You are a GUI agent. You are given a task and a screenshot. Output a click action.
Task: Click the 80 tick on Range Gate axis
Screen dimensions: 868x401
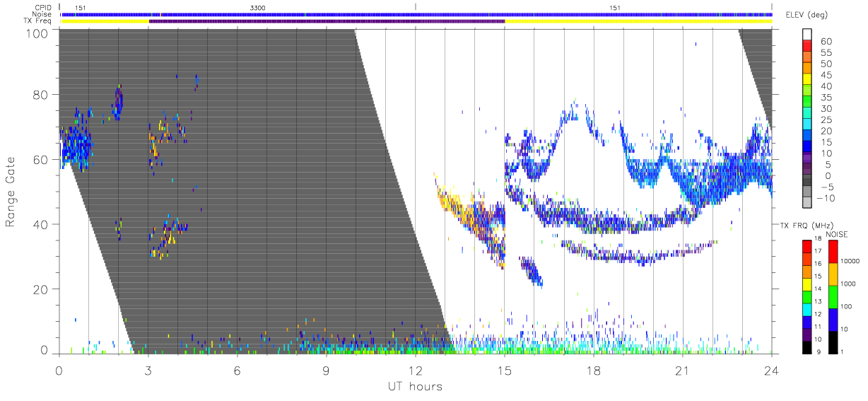tap(39, 95)
